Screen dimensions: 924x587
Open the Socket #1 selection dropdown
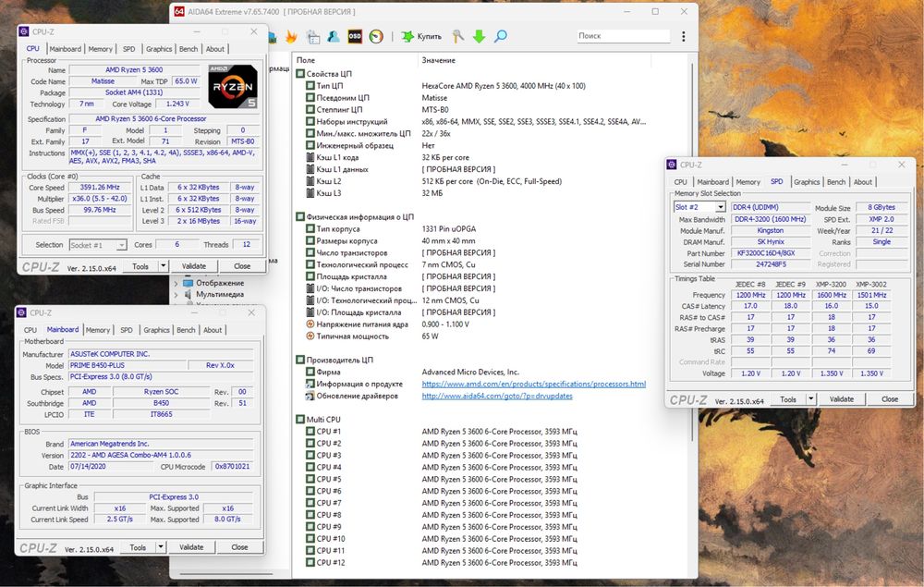tap(98, 245)
